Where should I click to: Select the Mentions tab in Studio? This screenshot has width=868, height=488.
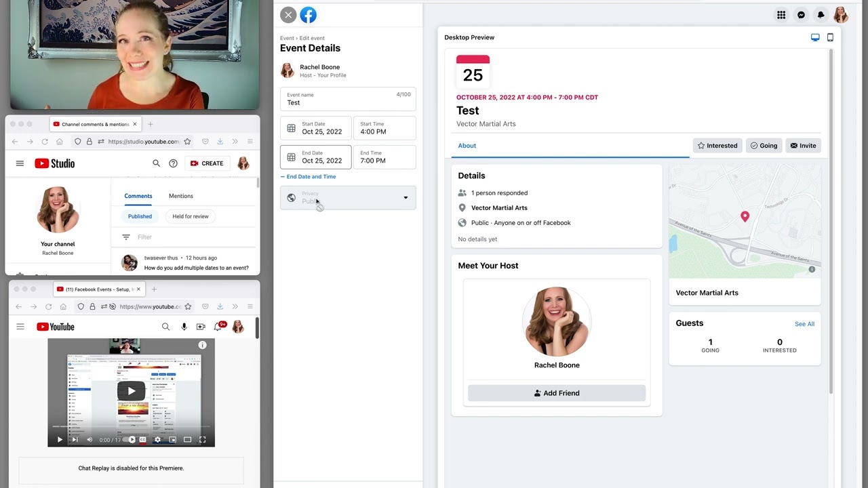click(181, 196)
